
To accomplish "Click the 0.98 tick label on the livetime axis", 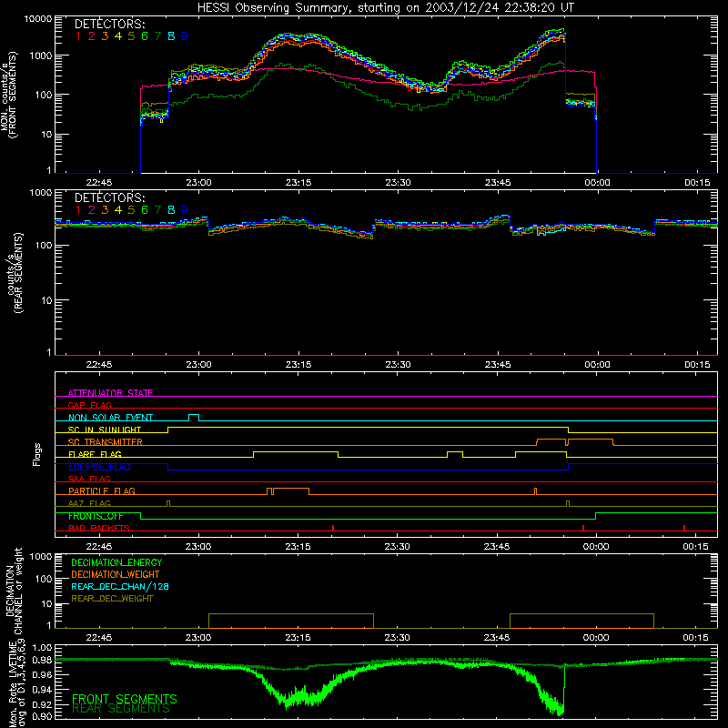I will tap(42, 660).
